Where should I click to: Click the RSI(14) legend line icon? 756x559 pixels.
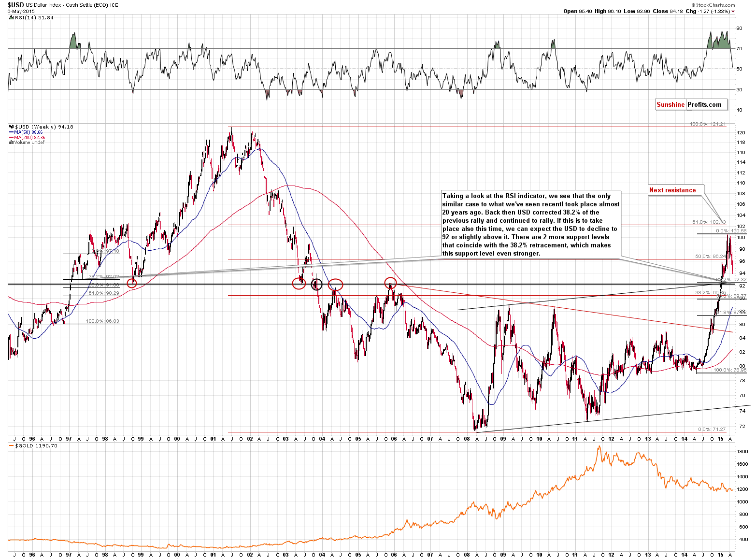pos(11,17)
